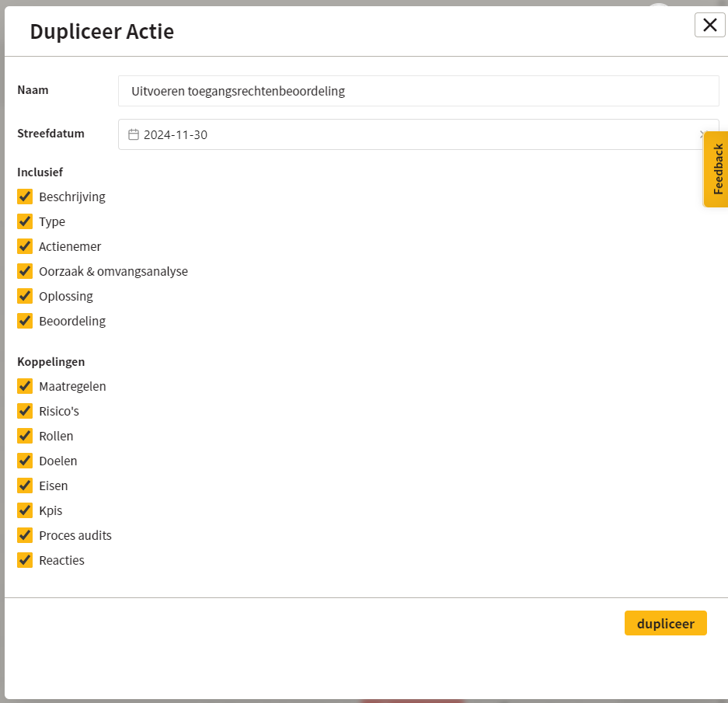Disable the Rollen checkbox

pos(25,436)
